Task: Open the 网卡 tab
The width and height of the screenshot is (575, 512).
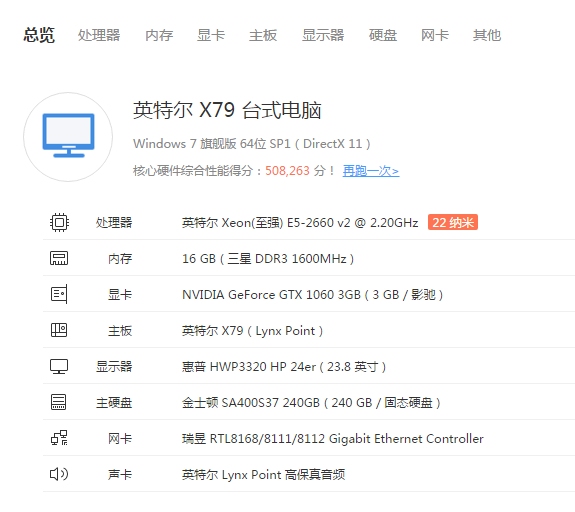Action: pyautogui.click(x=435, y=35)
